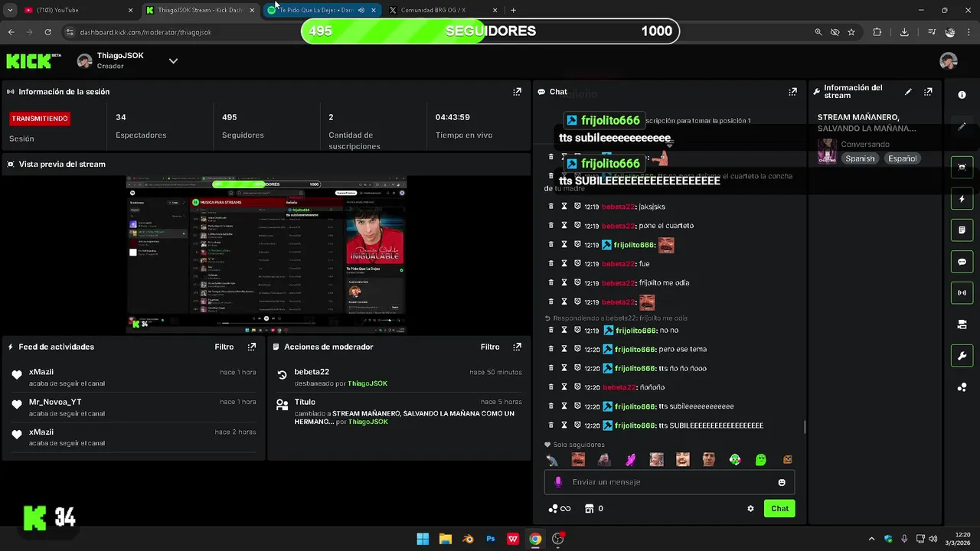
Task: Bookmark this page with the star icon
Action: coord(851,32)
